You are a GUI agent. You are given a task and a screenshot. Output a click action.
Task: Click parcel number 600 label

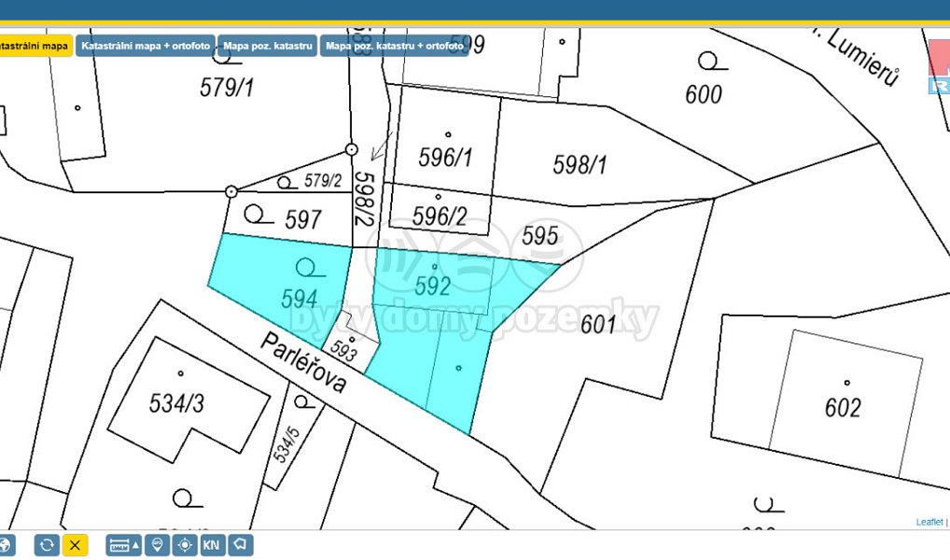click(x=704, y=94)
